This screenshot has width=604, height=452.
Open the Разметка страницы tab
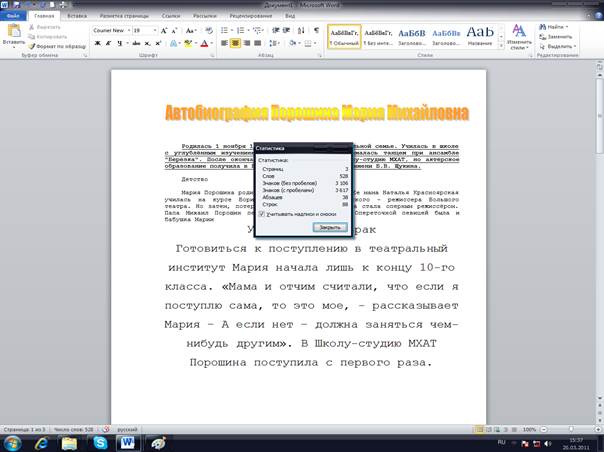125,17
